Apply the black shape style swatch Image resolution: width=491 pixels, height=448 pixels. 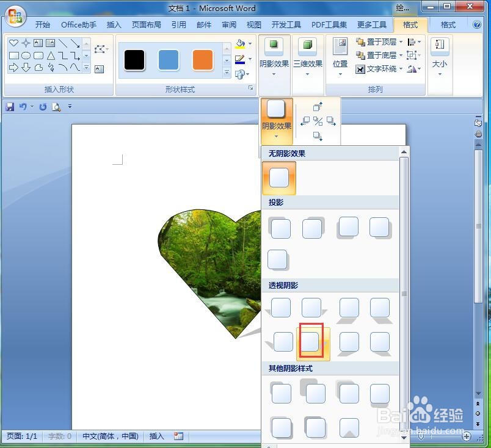coord(134,59)
